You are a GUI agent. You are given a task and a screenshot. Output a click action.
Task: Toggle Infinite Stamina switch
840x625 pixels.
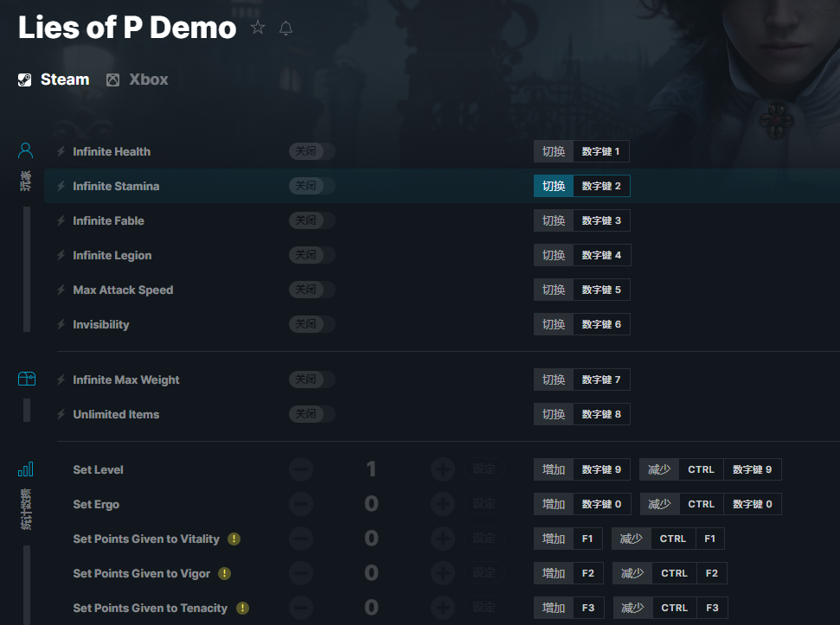(x=312, y=186)
